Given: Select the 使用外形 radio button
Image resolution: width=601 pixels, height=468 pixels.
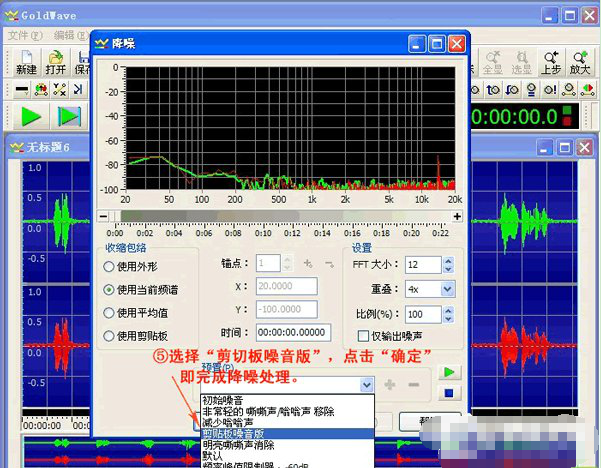Looking at the screenshot, I should click(109, 267).
